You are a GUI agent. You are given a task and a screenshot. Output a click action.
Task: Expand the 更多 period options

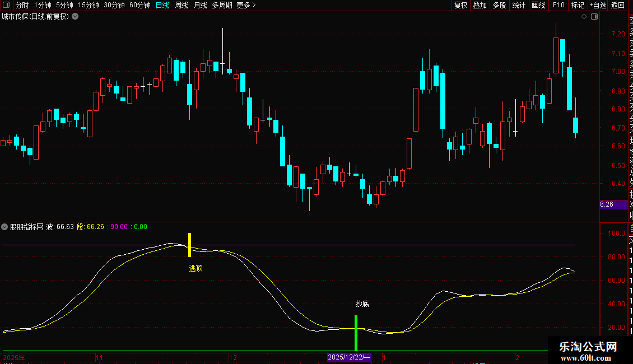tap(246, 5)
